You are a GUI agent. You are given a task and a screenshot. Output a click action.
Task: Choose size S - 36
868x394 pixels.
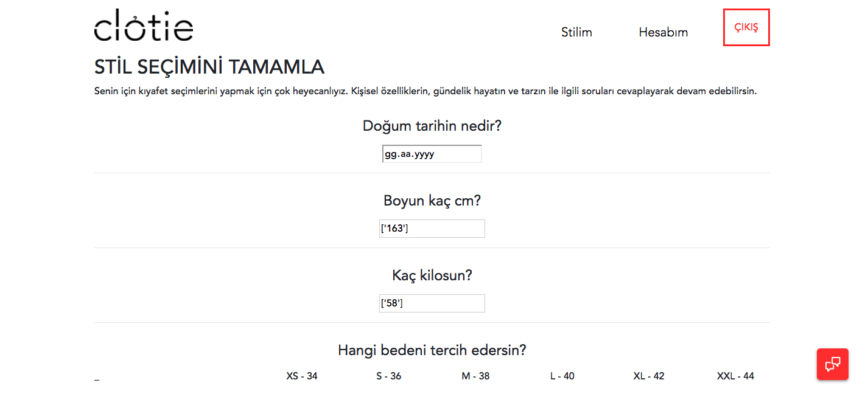pyautogui.click(x=389, y=376)
